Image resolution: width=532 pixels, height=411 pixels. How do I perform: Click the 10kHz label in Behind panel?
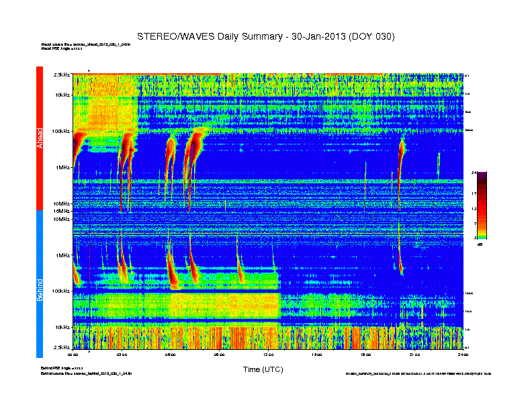62,327
